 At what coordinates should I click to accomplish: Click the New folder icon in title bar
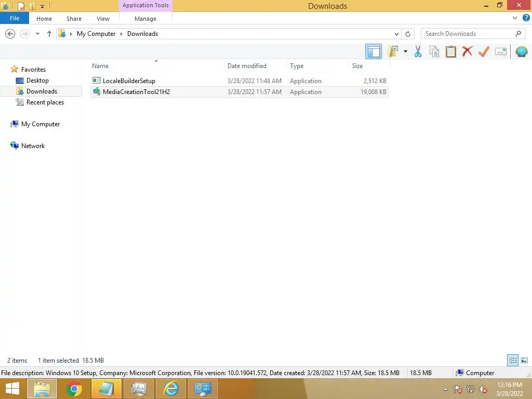tap(33, 6)
